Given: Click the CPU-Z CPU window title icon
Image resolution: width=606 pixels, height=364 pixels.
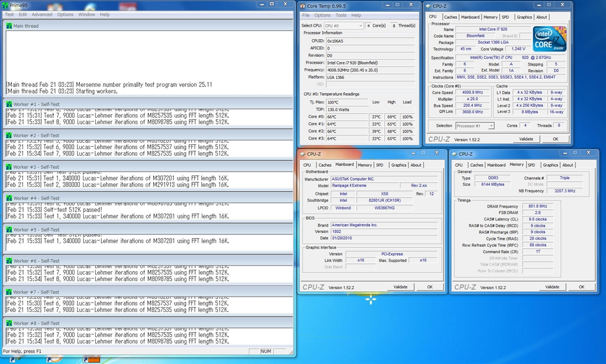Looking at the screenshot, I should click(428, 6).
